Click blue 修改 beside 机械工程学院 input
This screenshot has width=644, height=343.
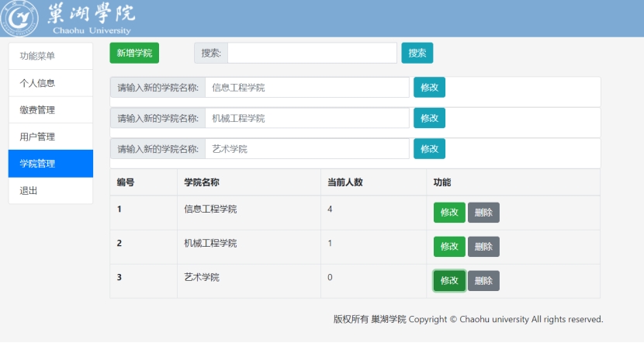coord(429,118)
